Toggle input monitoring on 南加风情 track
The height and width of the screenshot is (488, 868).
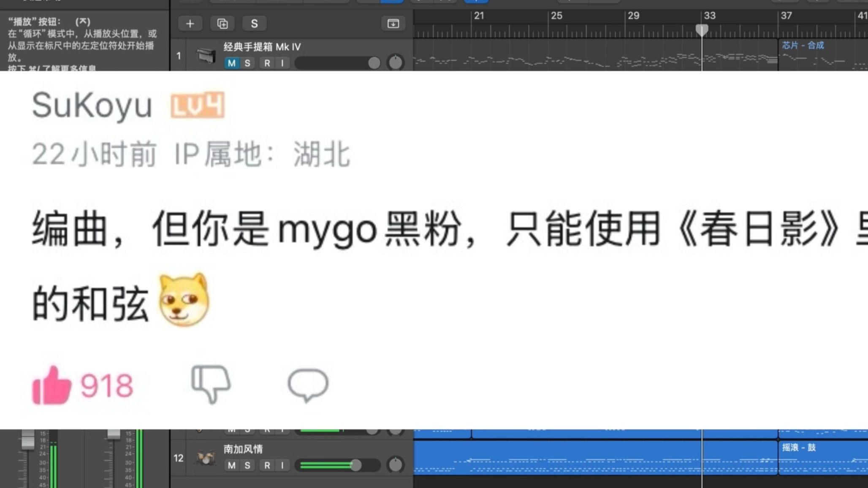(x=282, y=465)
